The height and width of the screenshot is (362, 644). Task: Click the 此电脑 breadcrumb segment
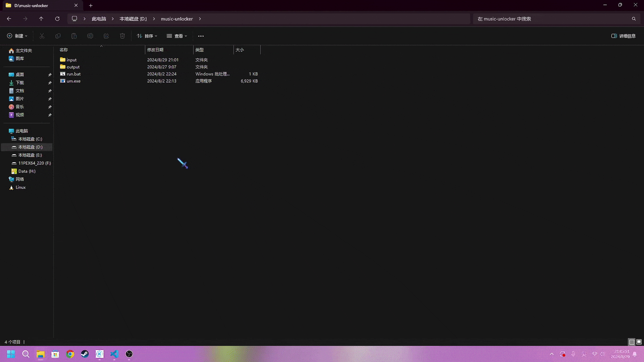pos(99,19)
